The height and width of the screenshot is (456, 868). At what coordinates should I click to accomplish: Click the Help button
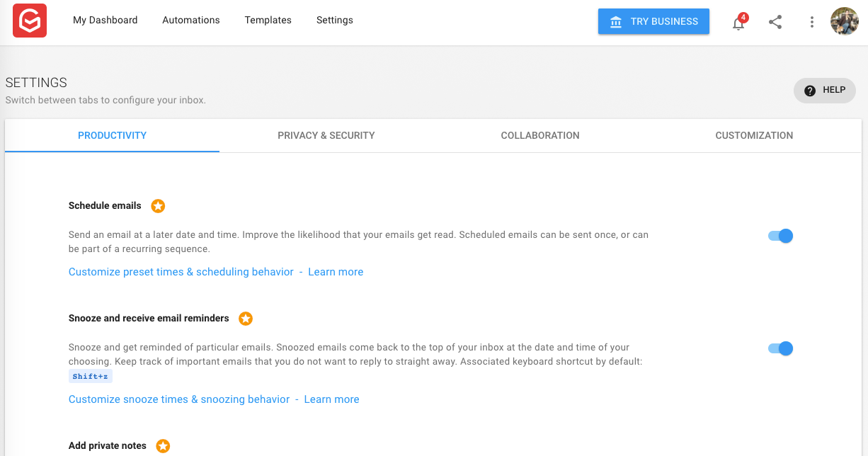(x=825, y=91)
